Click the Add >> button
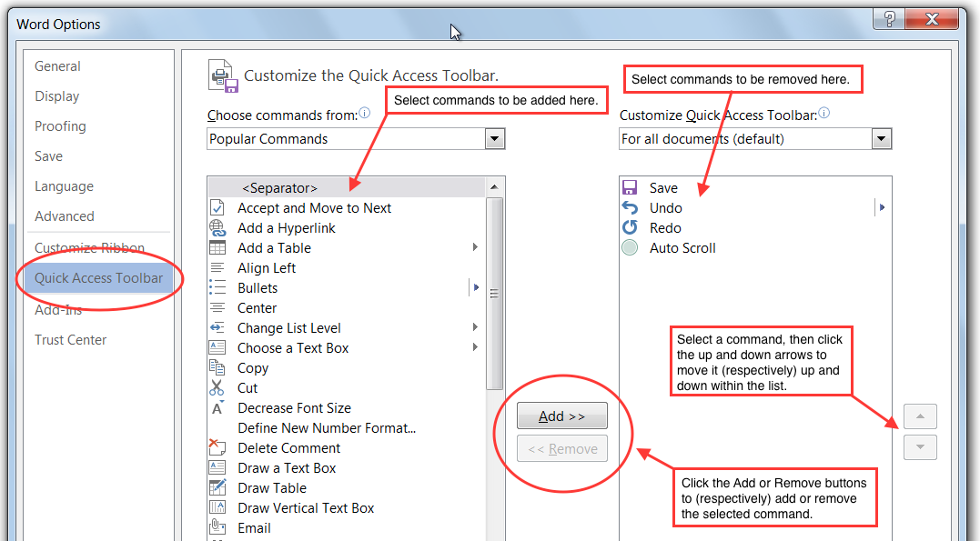 (x=561, y=416)
